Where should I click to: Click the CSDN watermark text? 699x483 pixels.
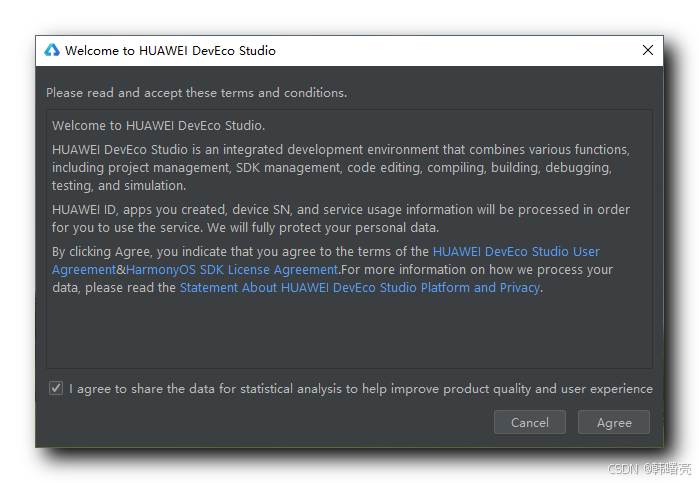click(649, 468)
